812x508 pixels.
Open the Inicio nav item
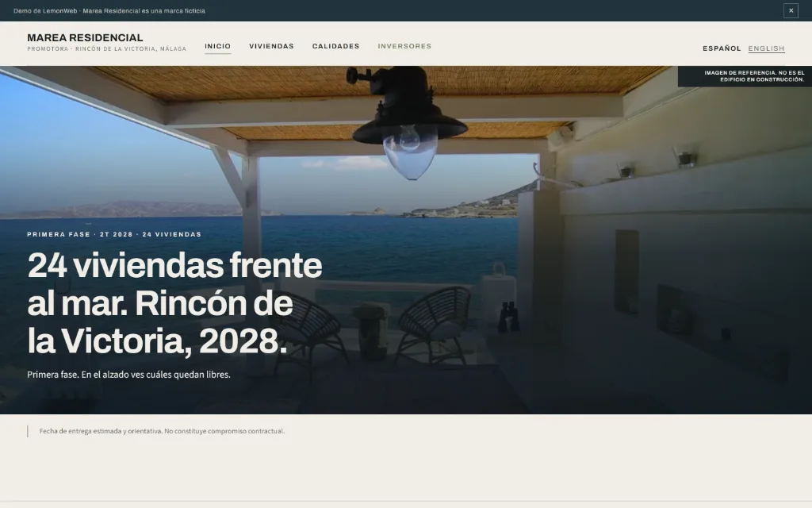tap(217, 46)
